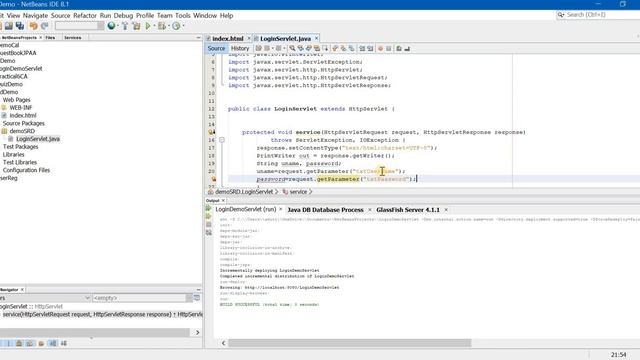Viewport: 640px width, 360px height.
Task: Switch editor to History view
Action: (x=240, y=49)
